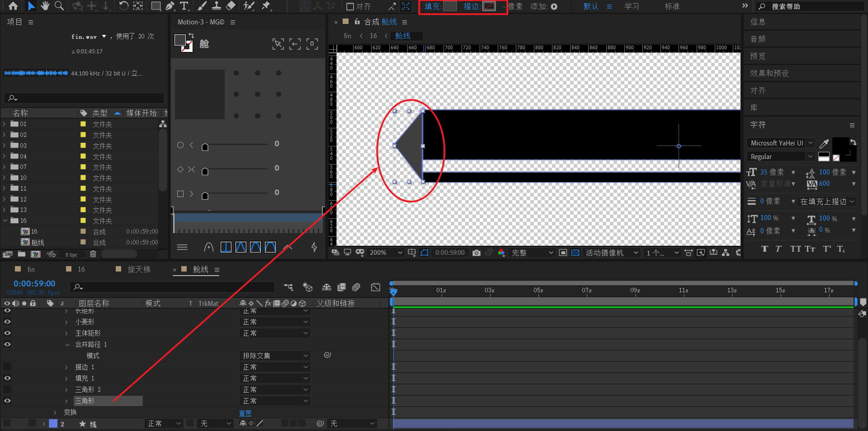
Task: Click the 重置 transform reset link
Action: click(x=245, y=413)
